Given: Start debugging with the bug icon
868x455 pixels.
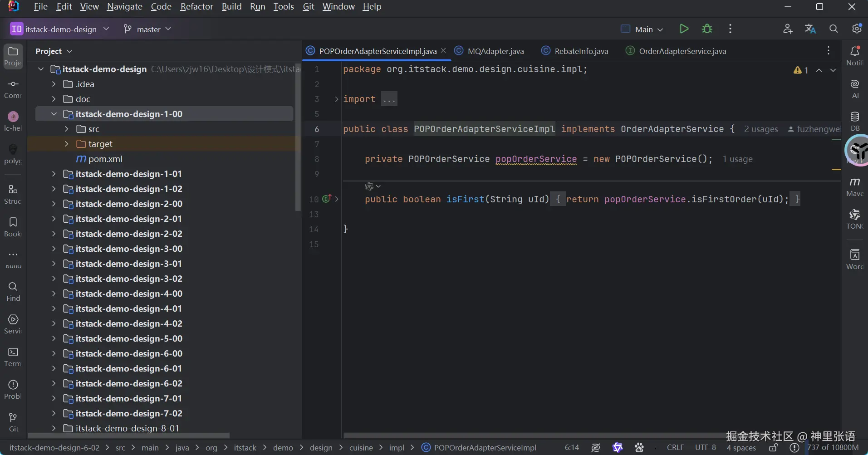Looking at the screenshot, I should point(707,29).
